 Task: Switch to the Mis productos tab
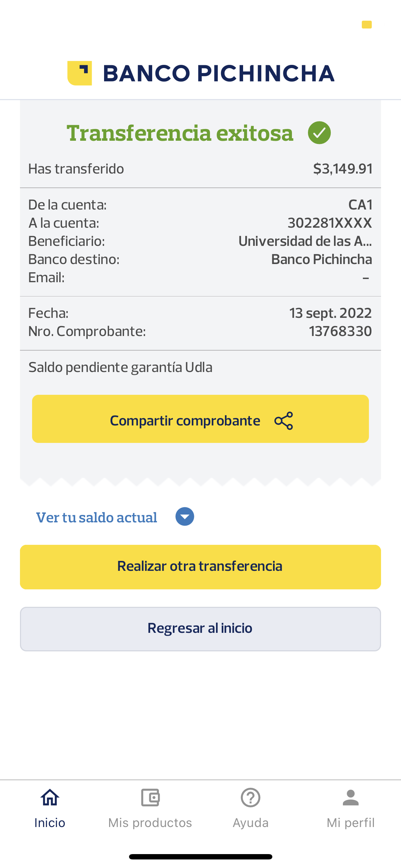[x=150, y=823]
